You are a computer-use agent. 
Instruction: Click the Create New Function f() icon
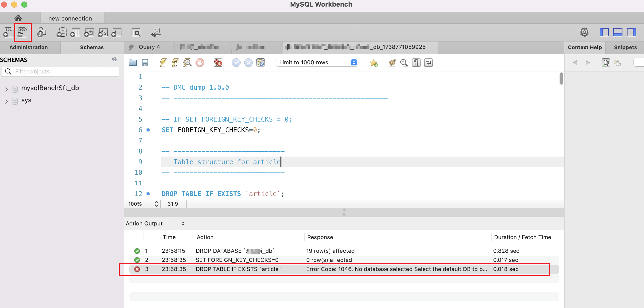pyautogui.click(x=116, y=32)
